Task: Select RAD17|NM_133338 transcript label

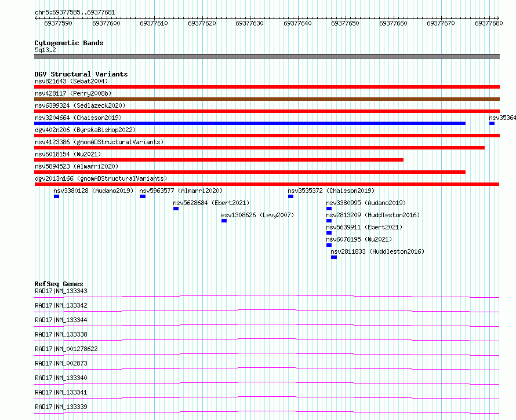Action: point(61,334)
